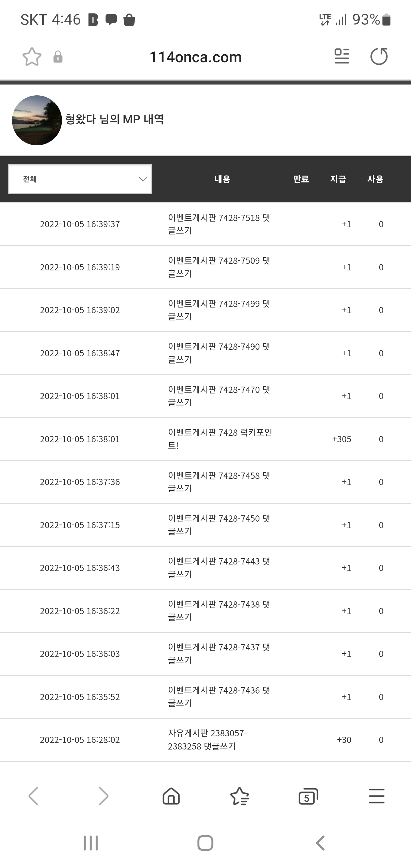Open reader mode icon in address bar
This screenshot has height=868, width=411.
[x=342, y=56]
